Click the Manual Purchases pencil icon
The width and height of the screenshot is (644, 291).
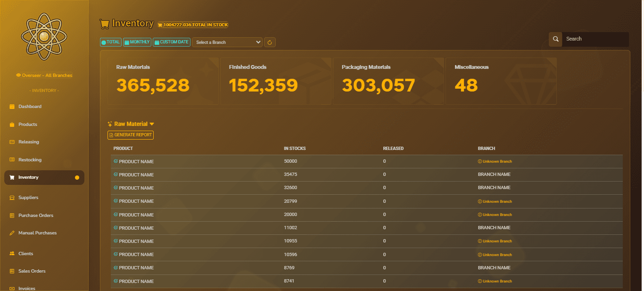tap(12, 233)
